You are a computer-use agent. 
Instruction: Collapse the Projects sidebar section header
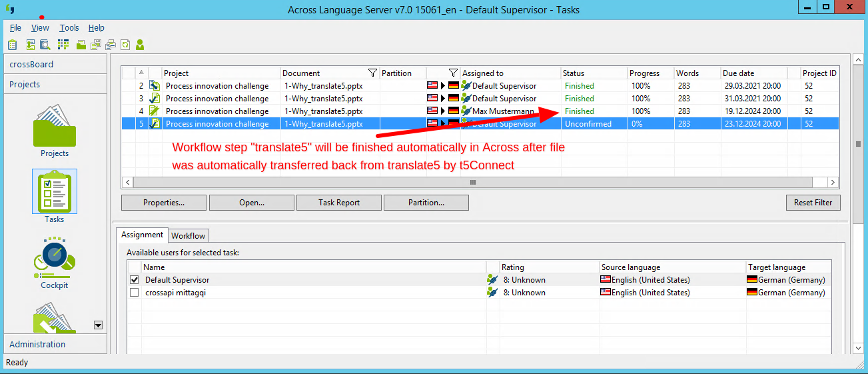point(55,84)
